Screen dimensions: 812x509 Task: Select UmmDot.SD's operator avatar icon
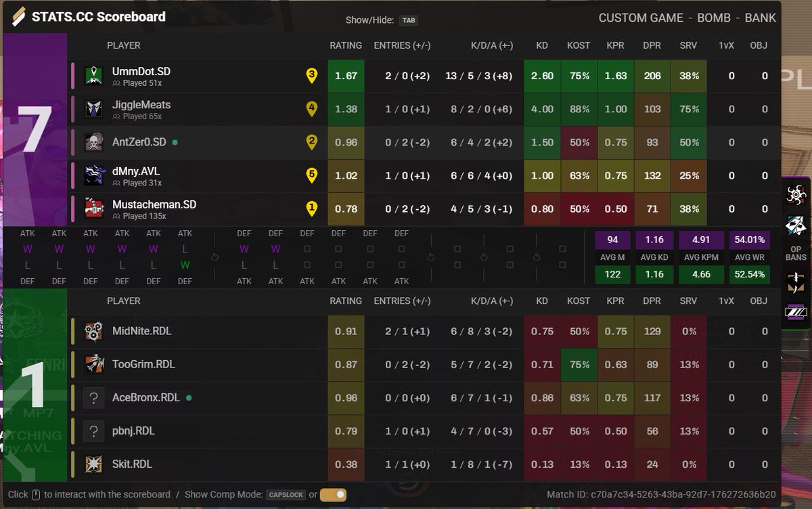[93, 76]
